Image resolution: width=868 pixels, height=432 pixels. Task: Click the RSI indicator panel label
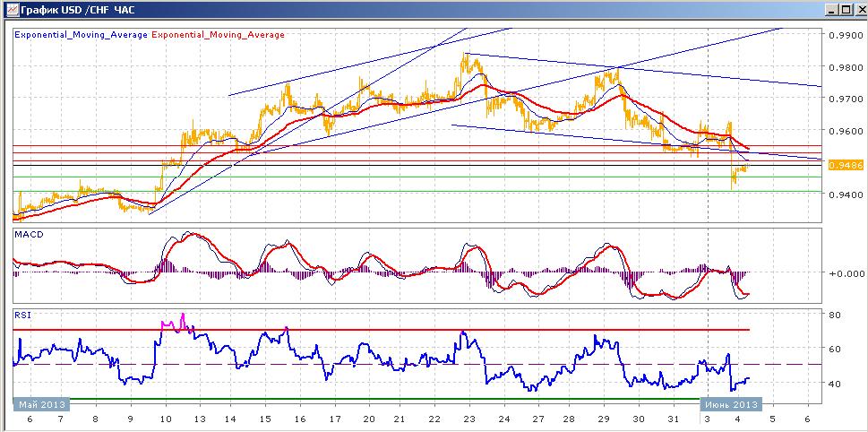click(22, 315)
